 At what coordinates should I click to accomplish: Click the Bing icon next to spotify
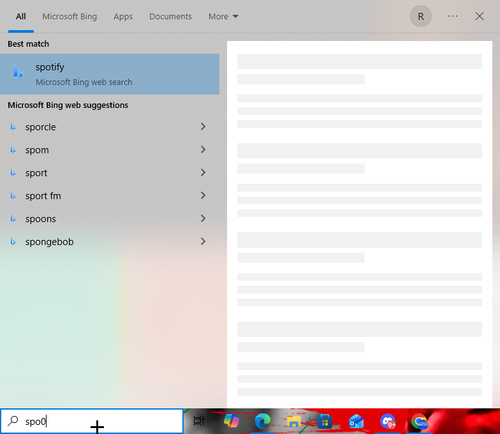coord(18,72)
